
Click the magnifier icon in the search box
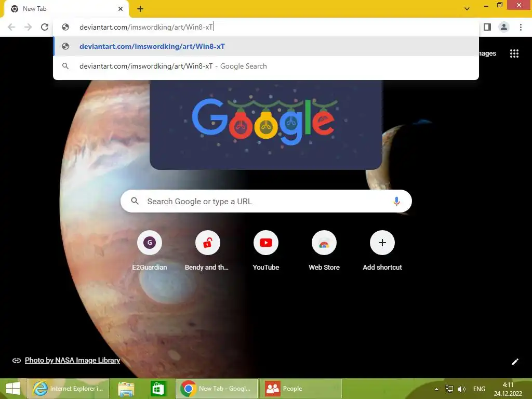135,201
